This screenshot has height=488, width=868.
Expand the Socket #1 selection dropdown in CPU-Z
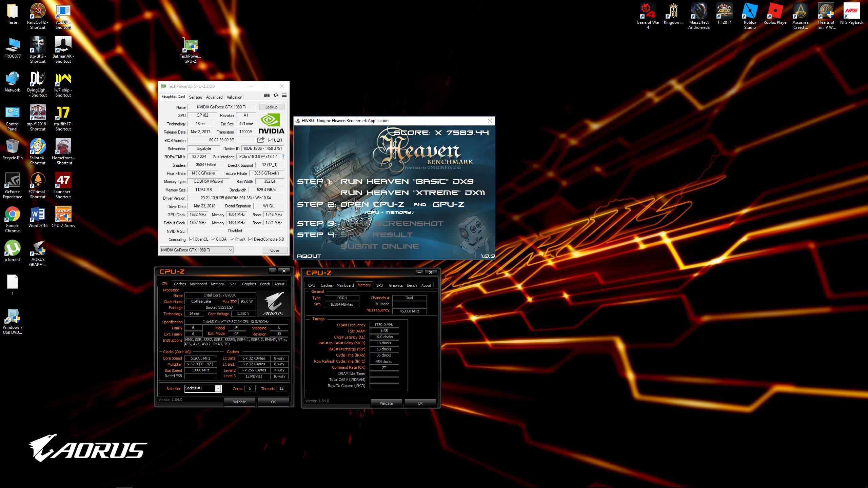[218, 388]
